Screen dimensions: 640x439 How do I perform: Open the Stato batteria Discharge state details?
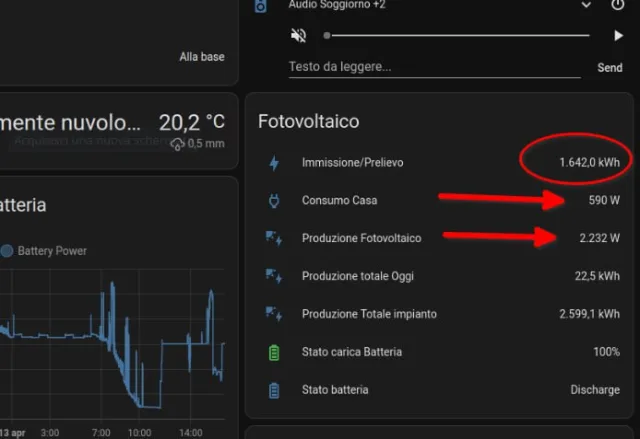[593, 390]
